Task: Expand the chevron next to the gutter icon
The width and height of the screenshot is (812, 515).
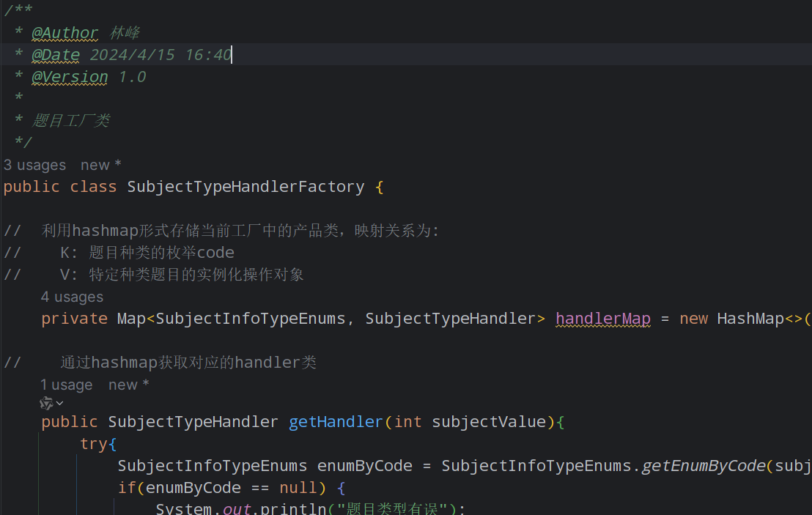Action: click(x=59, y=402)
